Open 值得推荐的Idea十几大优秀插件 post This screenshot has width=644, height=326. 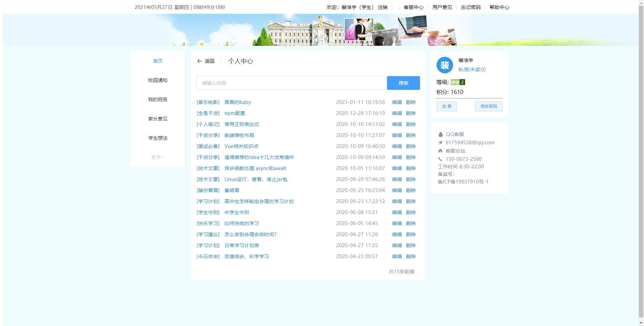[x=259, y=157]
